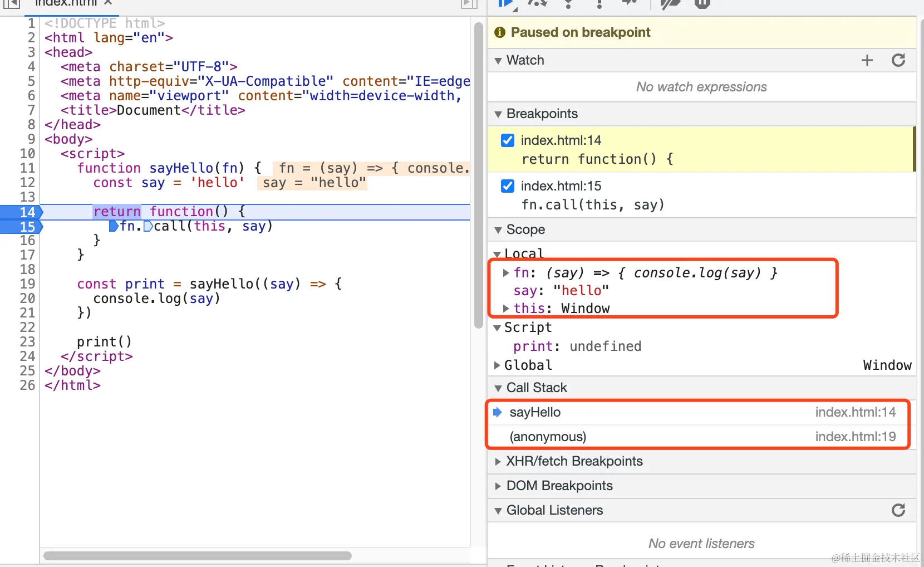Image resolution: width=924 pixels, height=567 pixels.
Task: Click the inline breakpoint marker before call(
Action: click(148, 226)
